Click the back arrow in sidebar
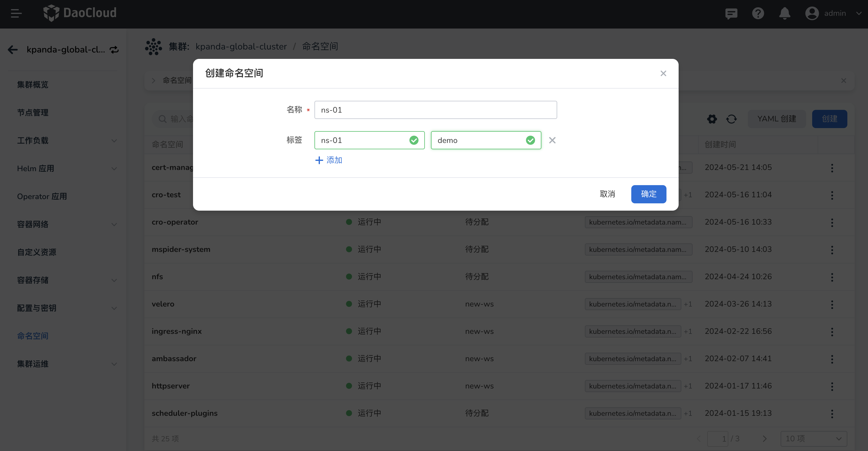Image resolution: width=868 pixels, height=451 pixels. pos(13,49)
